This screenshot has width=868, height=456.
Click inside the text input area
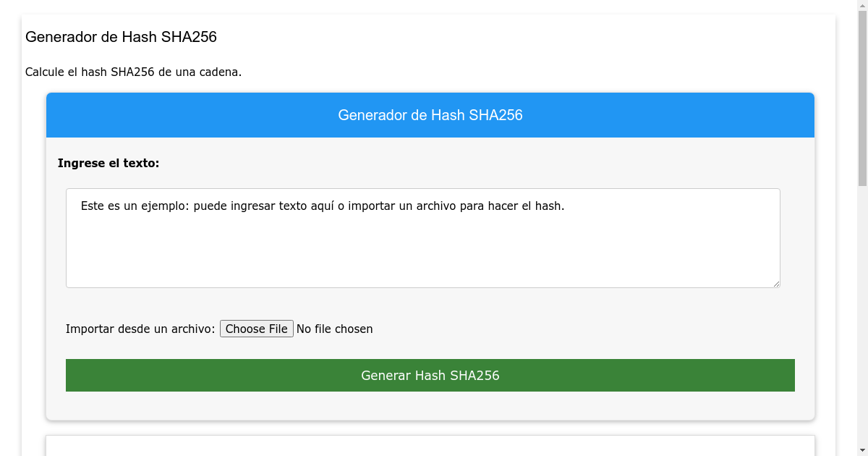pyautogui.click(x=423, y=239)
